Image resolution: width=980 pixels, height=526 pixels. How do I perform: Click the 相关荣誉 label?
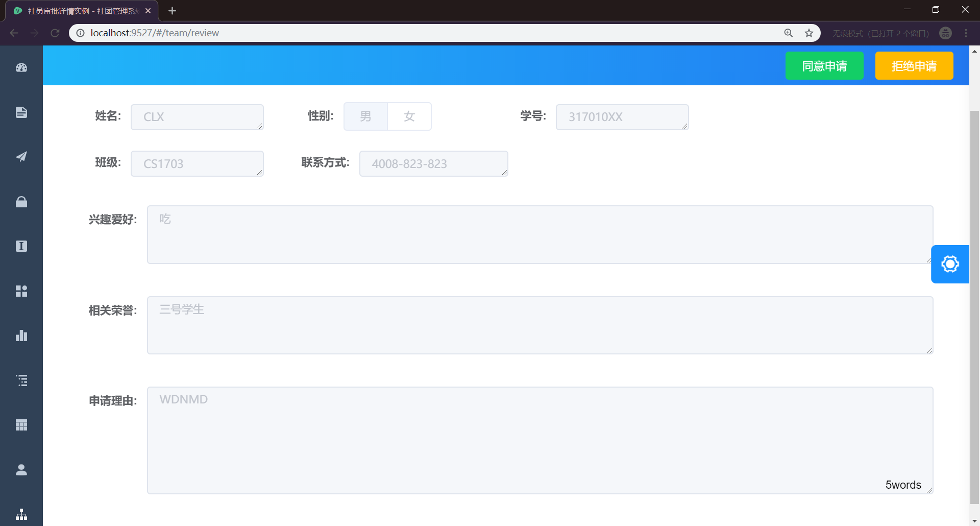[113, 310]
